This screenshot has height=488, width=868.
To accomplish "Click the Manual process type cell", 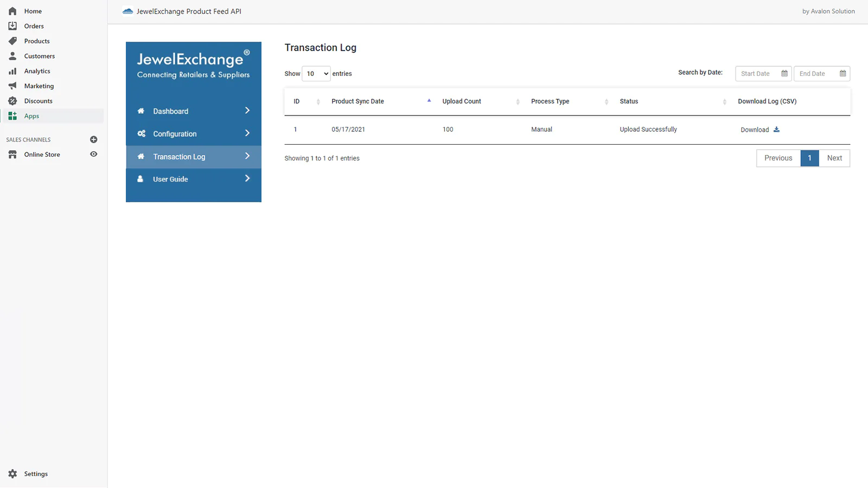I will click(x=541, y=129).
